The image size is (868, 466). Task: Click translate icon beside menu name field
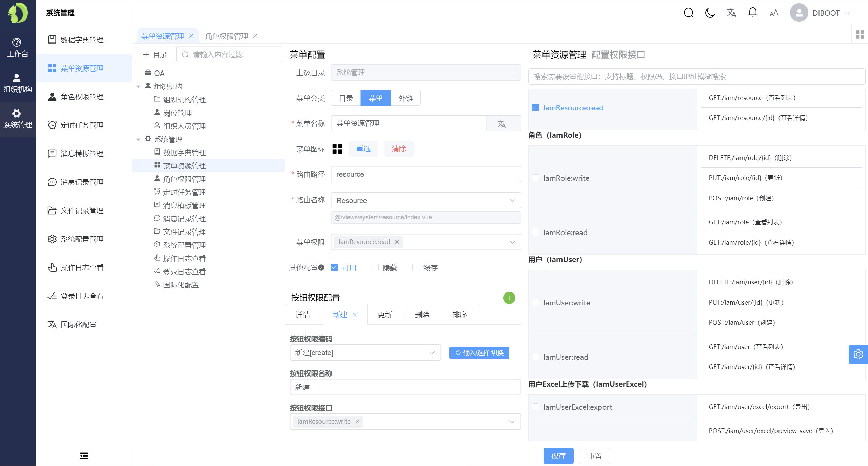coord(502,124)
